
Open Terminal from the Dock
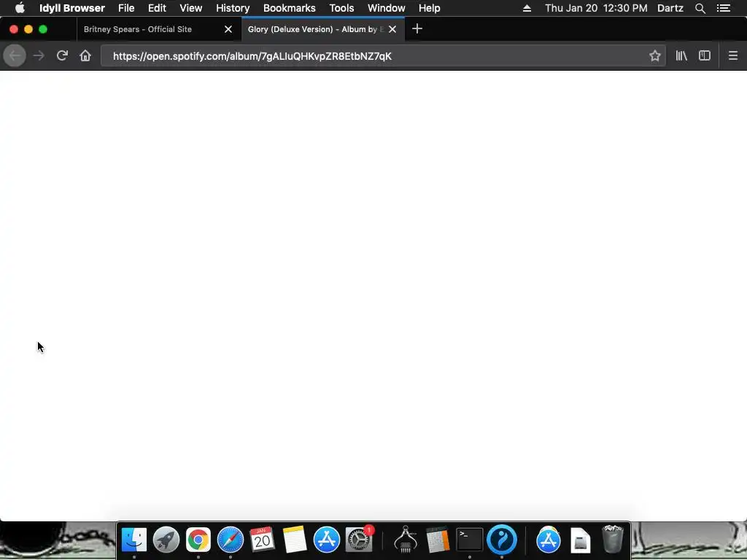(470, 540)
